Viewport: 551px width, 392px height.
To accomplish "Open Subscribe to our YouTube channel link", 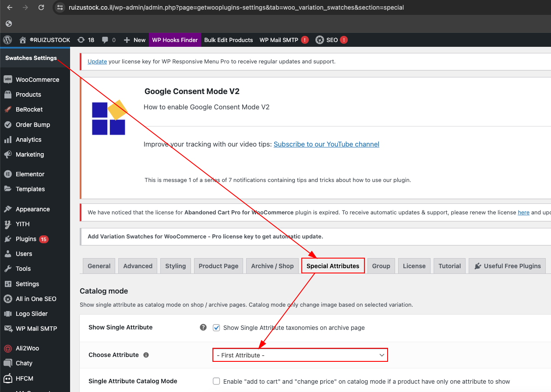I will (326, 144).
